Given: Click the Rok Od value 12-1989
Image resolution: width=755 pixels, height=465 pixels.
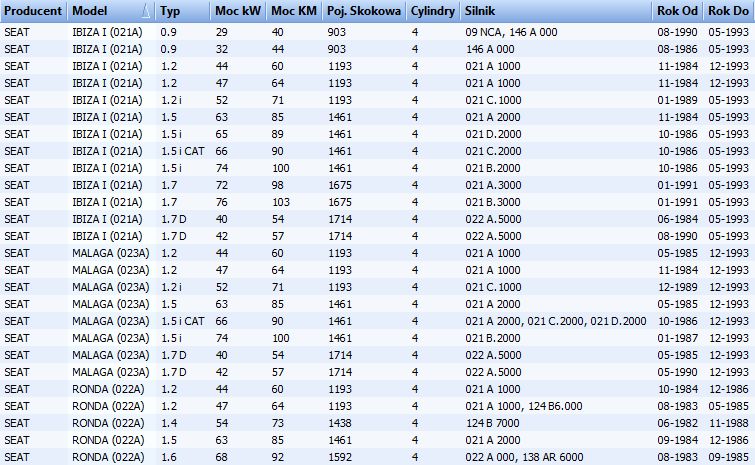Looking at the screenshot, I should tap(677, 287).
